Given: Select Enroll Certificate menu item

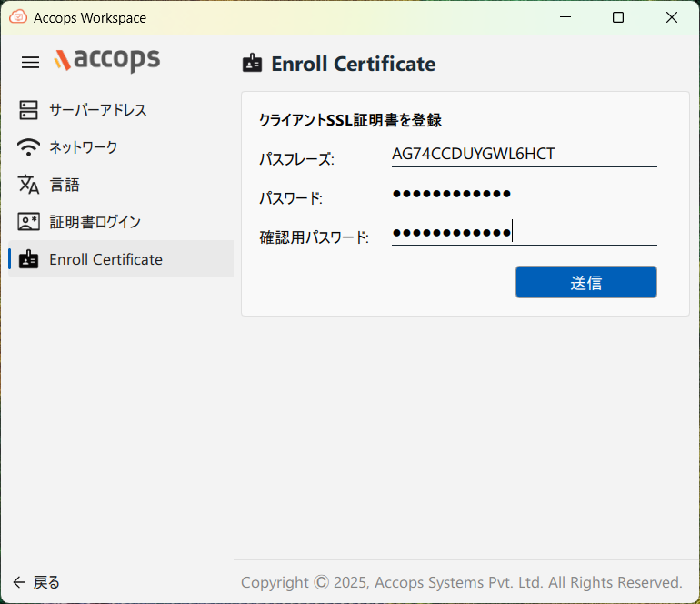Looking at the screenshot, I should point(121,258).
